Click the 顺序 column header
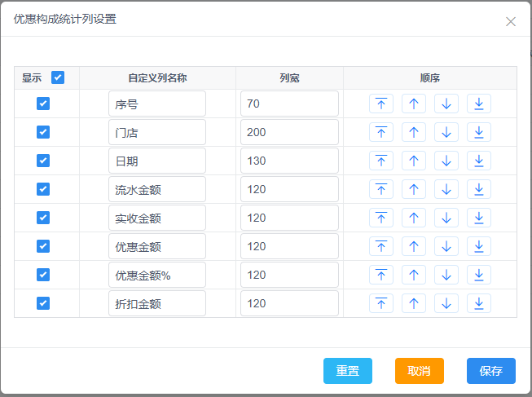The width and height of the screenshot is (532, 397). [430, 78]
